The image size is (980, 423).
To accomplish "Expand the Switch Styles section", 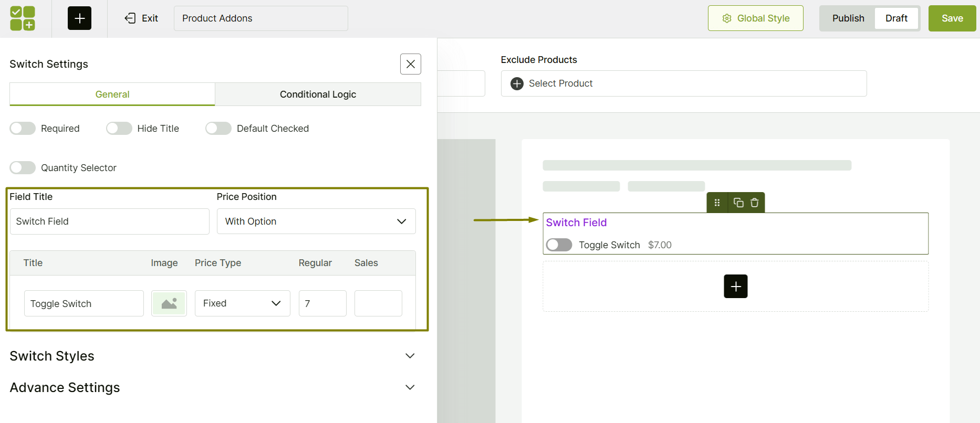I will tap(410, 356).
